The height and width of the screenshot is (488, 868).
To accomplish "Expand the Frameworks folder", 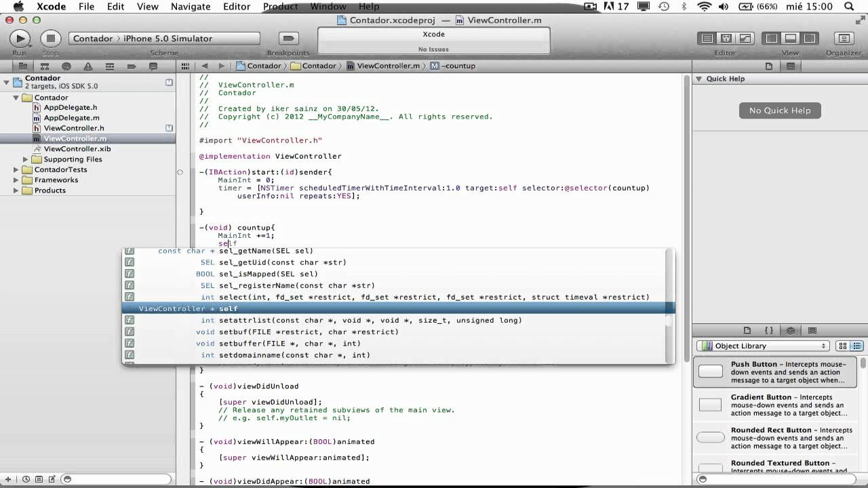I will click(x=16, y=180).
